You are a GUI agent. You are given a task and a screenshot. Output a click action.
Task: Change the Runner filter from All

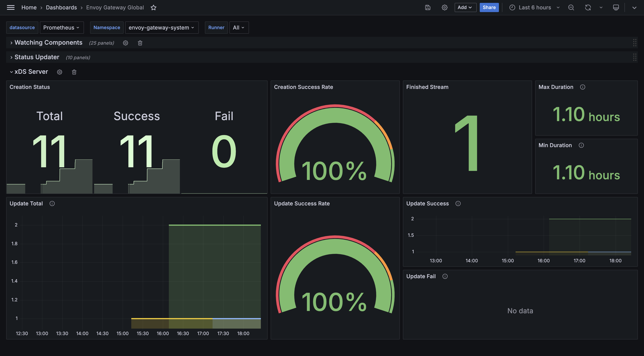(238, 28)
